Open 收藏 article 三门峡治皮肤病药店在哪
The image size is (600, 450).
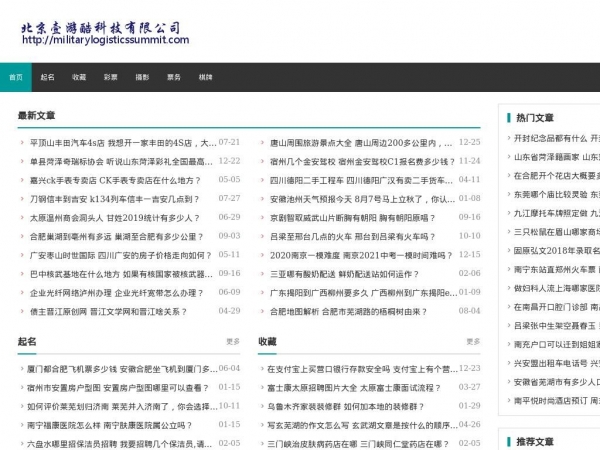[358, 444]
